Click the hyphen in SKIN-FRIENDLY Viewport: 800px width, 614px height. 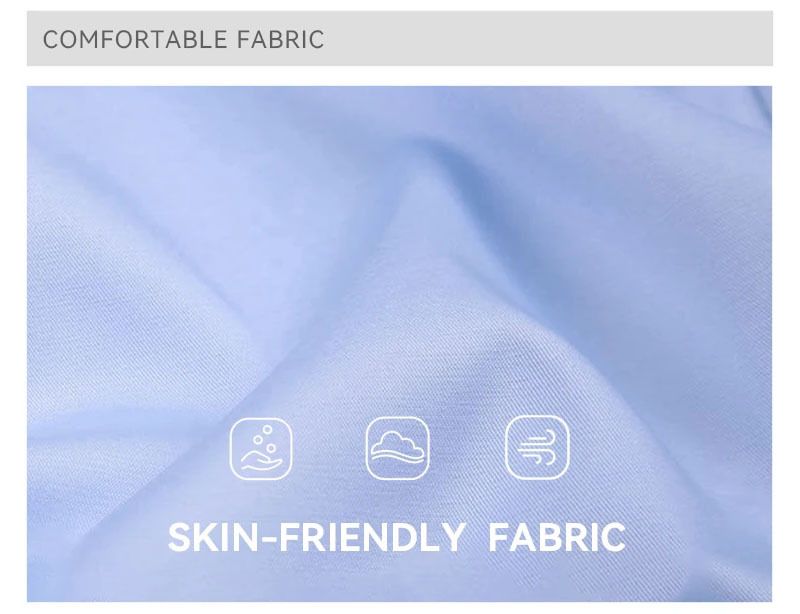[269, 538]
